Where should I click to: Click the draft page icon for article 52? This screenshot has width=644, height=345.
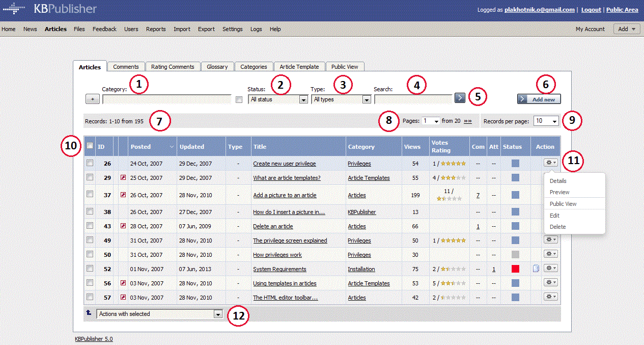coord(536,269)
